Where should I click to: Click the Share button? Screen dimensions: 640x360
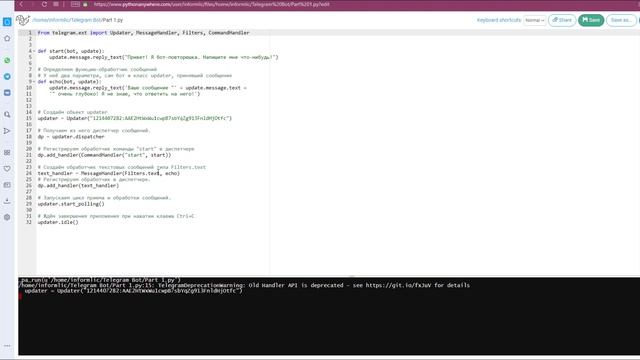[562, 20]
